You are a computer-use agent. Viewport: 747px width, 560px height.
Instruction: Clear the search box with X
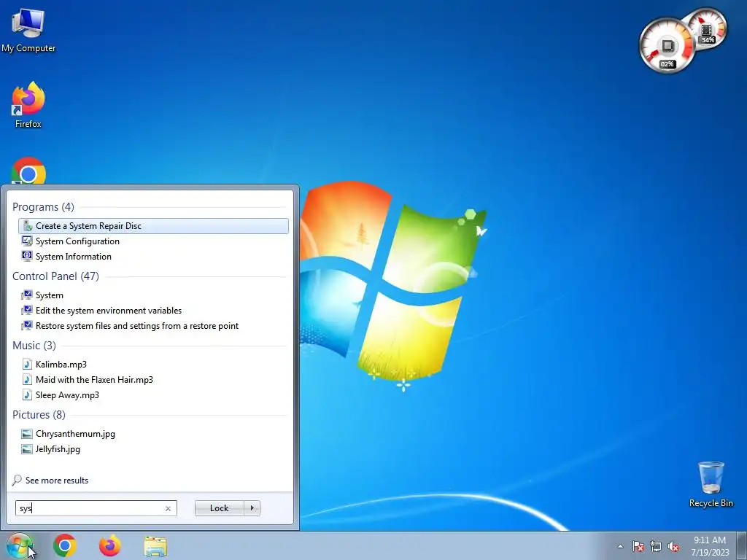168,508
